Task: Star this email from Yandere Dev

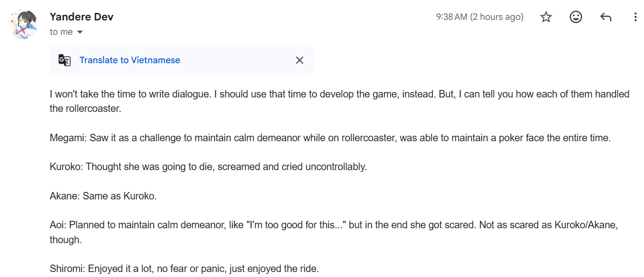Action: tap(546, 17)
